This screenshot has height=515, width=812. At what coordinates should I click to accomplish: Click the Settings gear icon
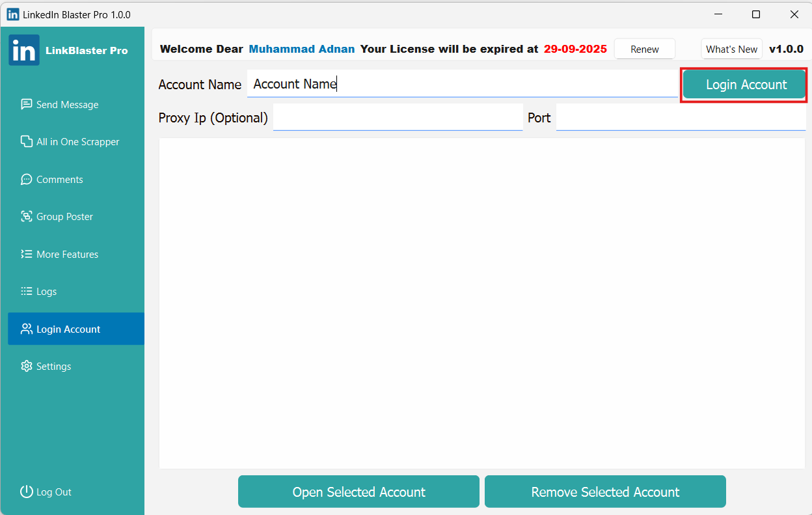point(26,367)
